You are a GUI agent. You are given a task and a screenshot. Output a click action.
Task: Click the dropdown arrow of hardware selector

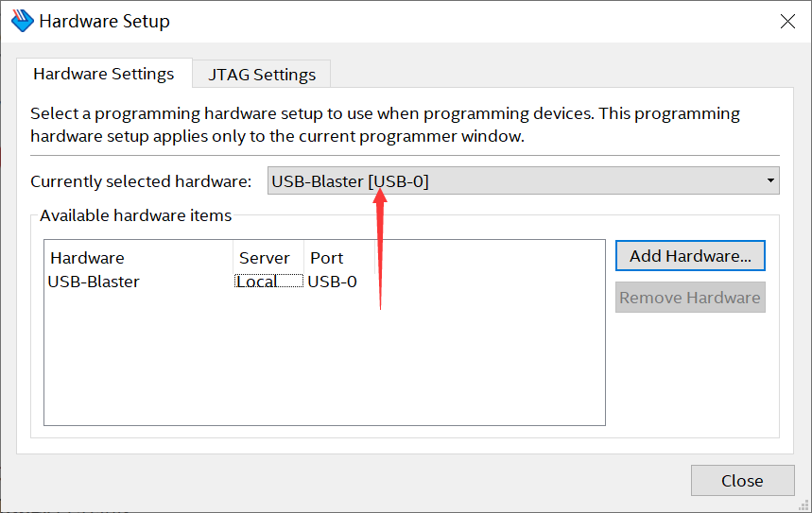770,180
